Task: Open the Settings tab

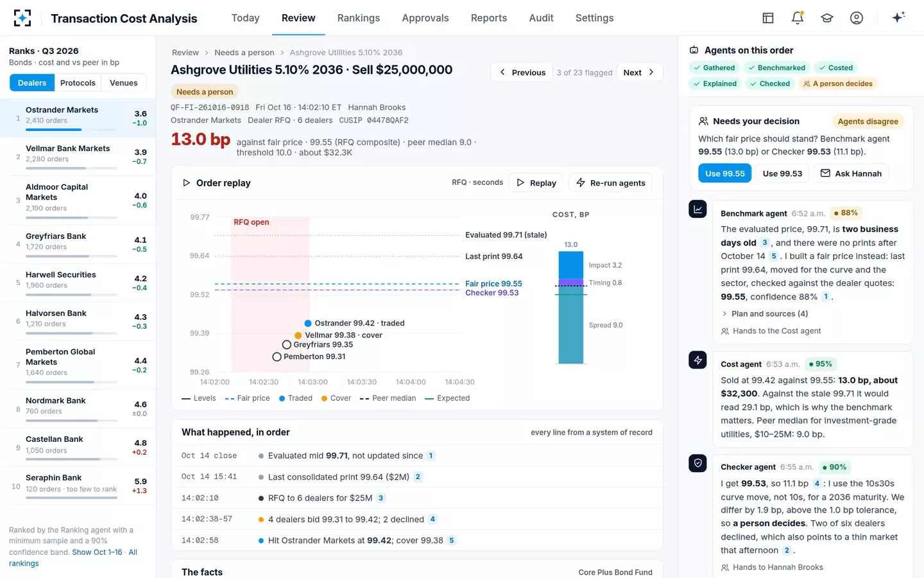Action: coord(595,18)
